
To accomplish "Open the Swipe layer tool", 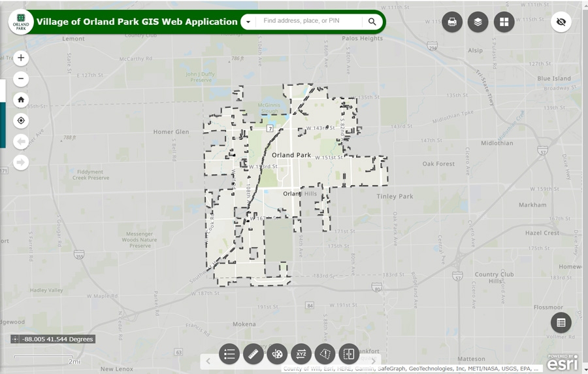I will 349,354.
